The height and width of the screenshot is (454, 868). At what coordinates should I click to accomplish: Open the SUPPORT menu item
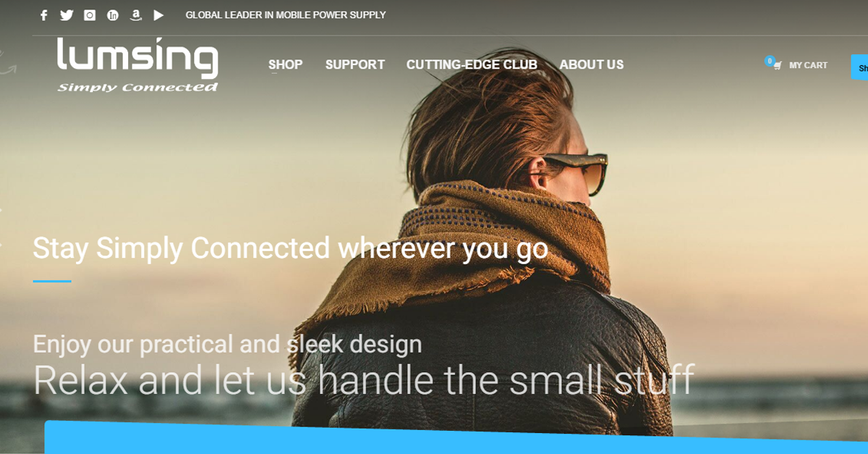click(355, 64)
